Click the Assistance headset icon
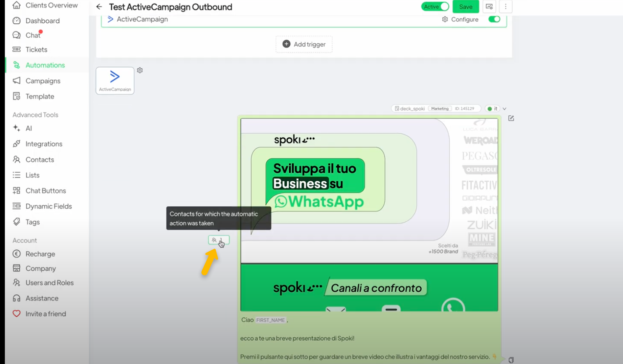Image resolution: width=623 pixels, height=364 pixels. [16, 298]
